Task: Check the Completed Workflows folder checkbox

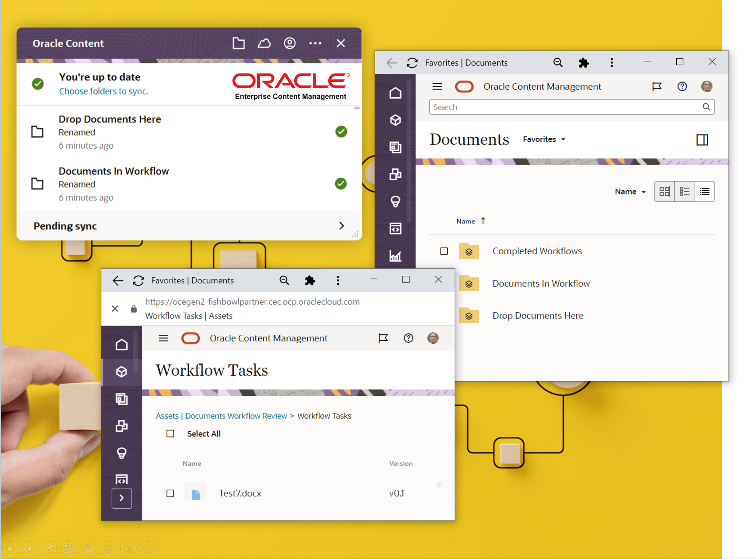Action: [444, 251]
